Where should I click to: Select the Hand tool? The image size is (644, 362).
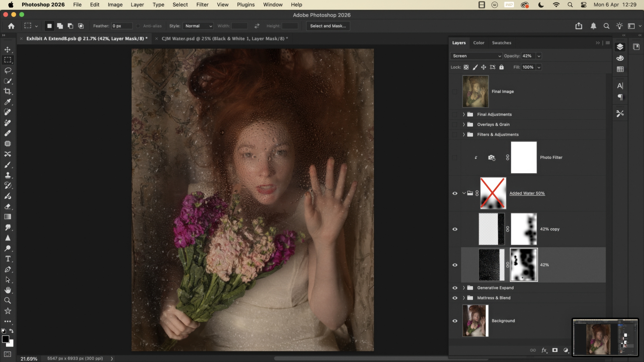click(7, 290)
